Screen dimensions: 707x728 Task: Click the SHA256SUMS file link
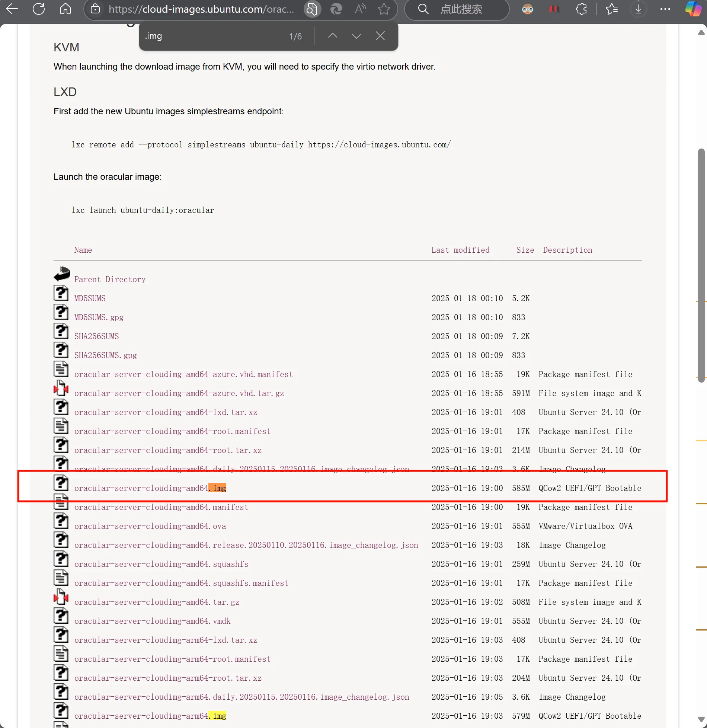coord(96,336)
